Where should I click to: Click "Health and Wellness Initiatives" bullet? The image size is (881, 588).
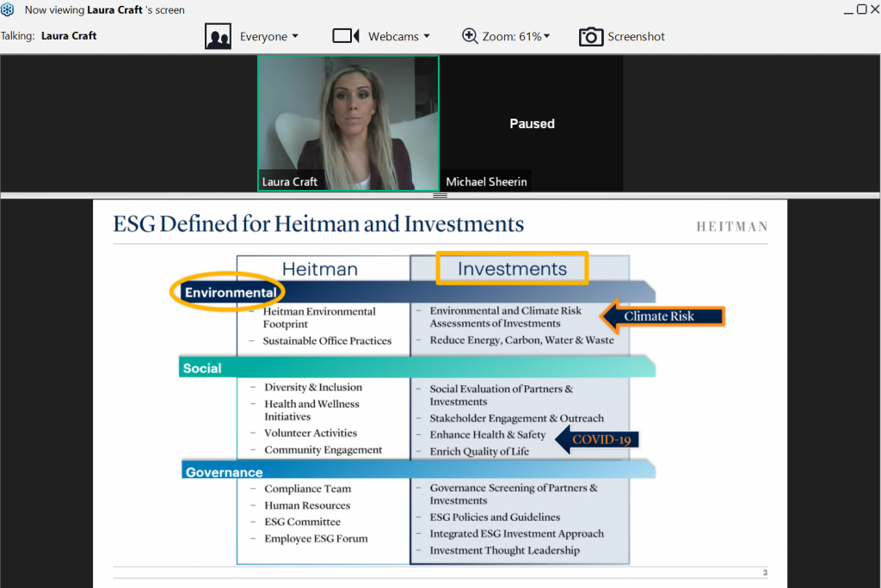pyautogui.click(x=311, y=411)
